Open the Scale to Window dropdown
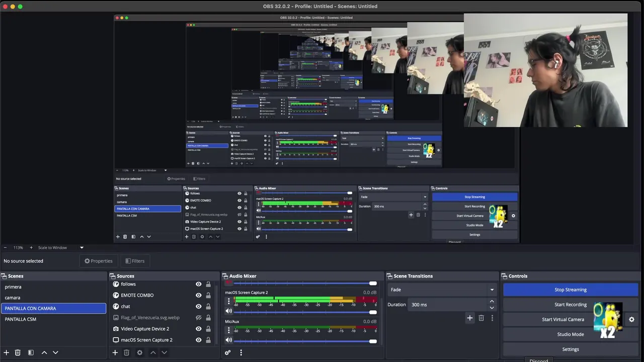Screen dimensions: 644x362 [60, 247]
